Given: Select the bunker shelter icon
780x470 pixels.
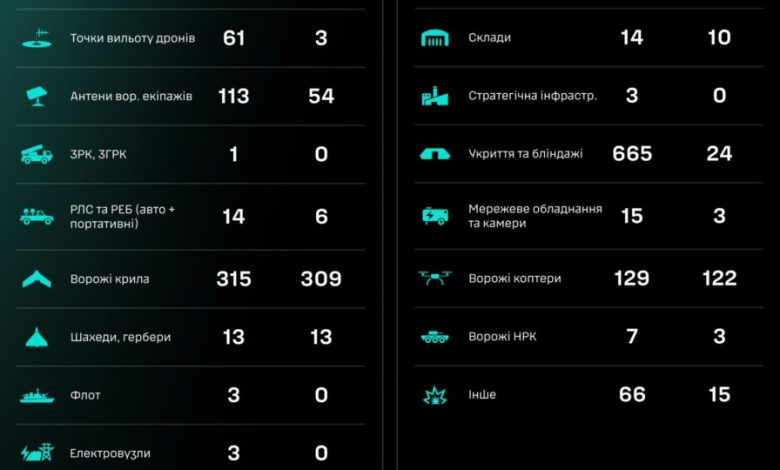Looking at the screenshot, I should click(x=435, y=154).
